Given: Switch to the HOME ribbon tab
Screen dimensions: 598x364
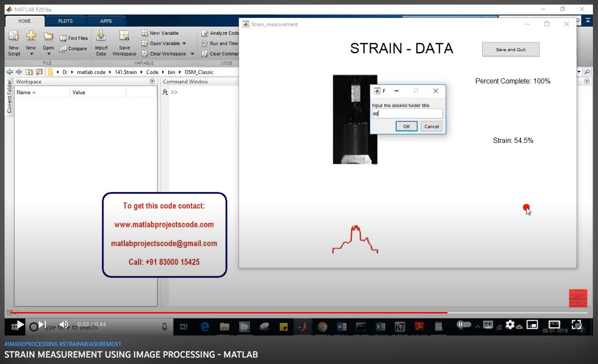Looking at the screenshot, I should (25, 21).
